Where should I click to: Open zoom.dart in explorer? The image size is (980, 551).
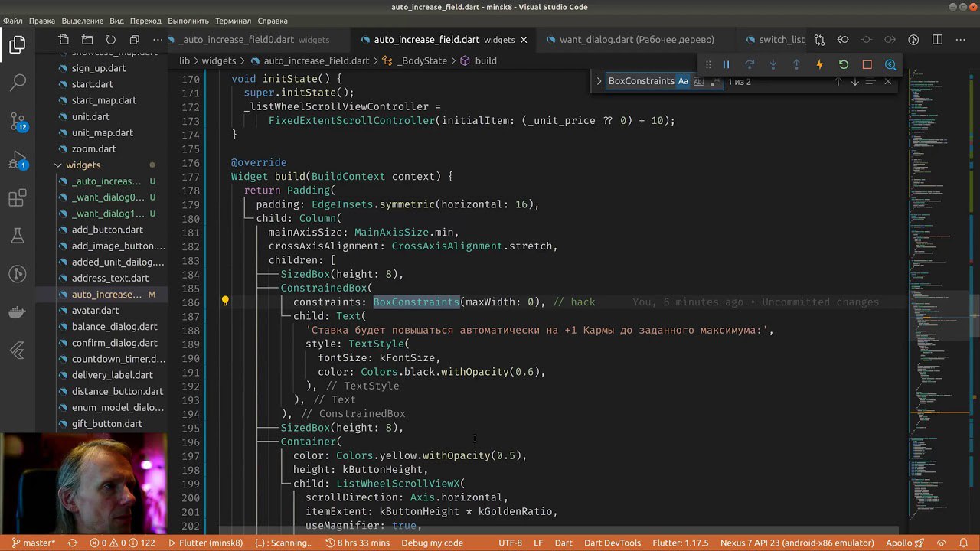pos(93,149)
